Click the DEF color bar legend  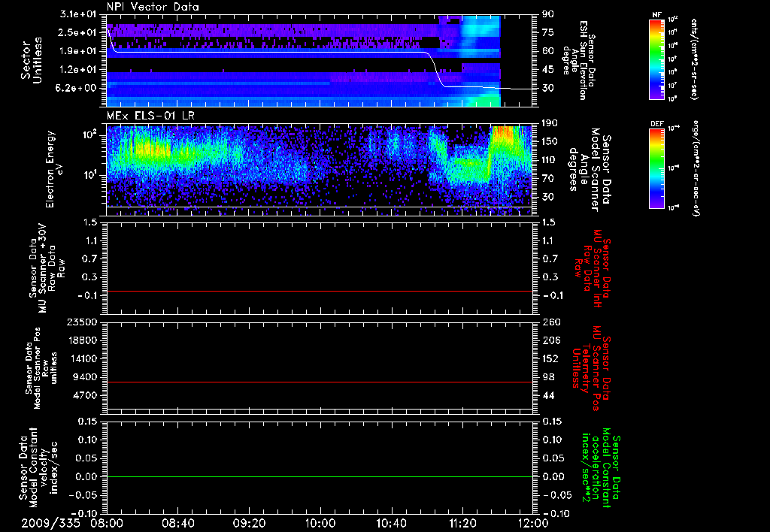(x=656, y=168)
